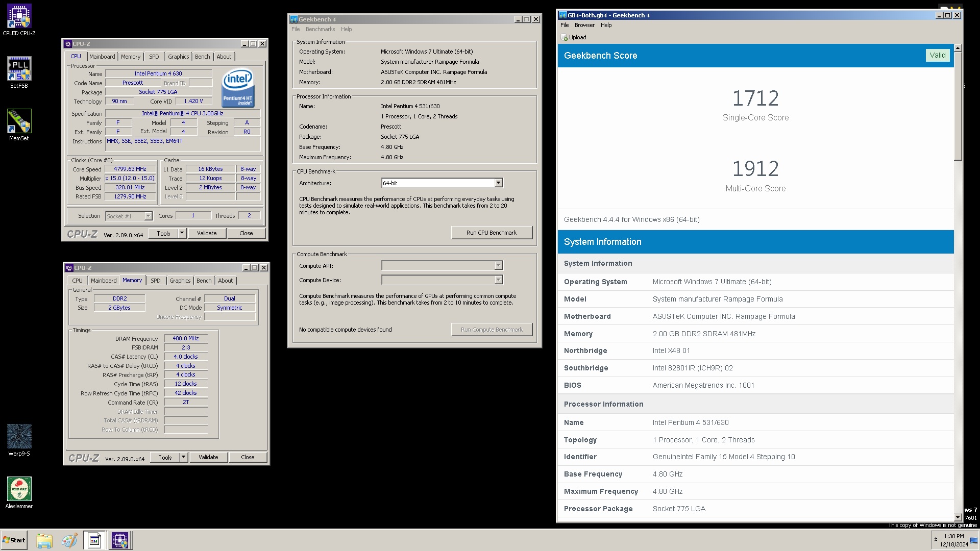Open SPD tab in upper CPU-Z

154,57
